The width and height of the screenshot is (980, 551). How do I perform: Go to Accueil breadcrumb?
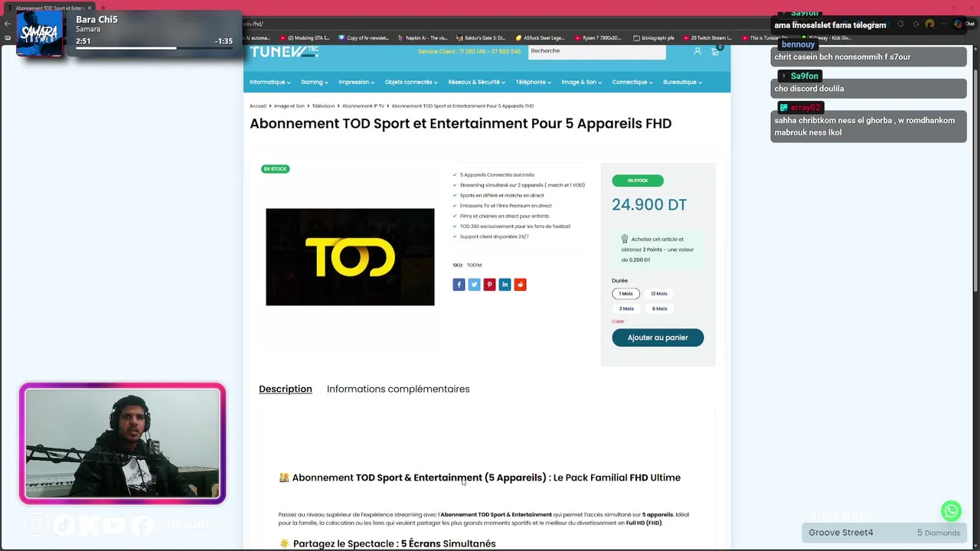[258, 106]
